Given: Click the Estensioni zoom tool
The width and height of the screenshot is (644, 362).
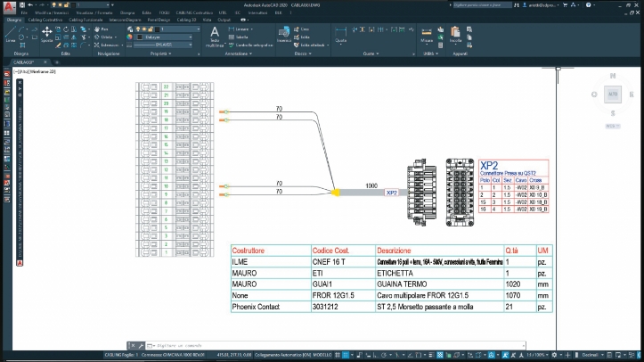Looking at the screenshot, I should pos(107,45).
